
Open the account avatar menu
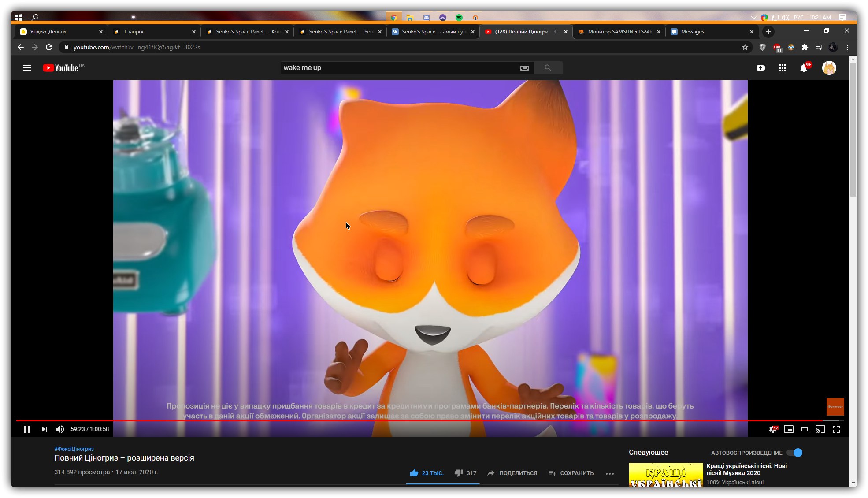(829, 68)
